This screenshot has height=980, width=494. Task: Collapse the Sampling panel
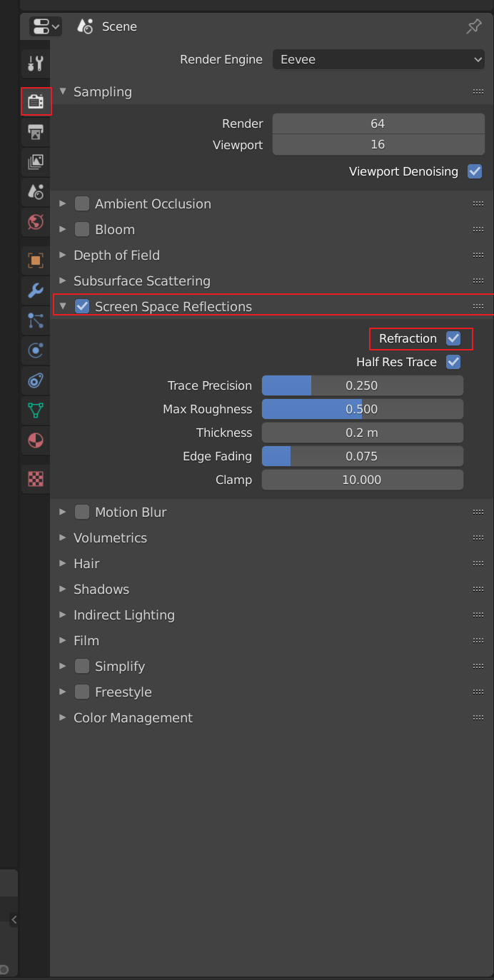(63, 91)
